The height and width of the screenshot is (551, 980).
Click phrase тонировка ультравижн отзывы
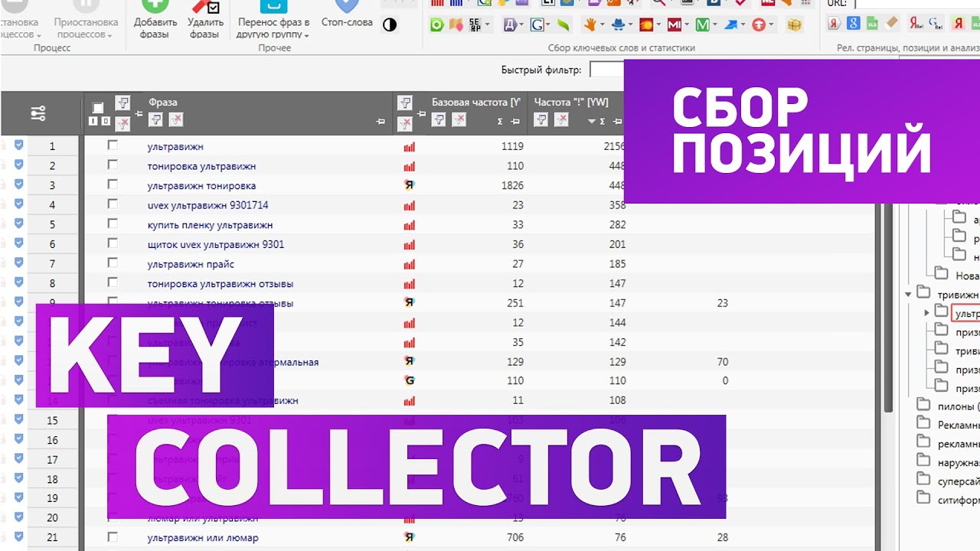click(x=220, y=284)
